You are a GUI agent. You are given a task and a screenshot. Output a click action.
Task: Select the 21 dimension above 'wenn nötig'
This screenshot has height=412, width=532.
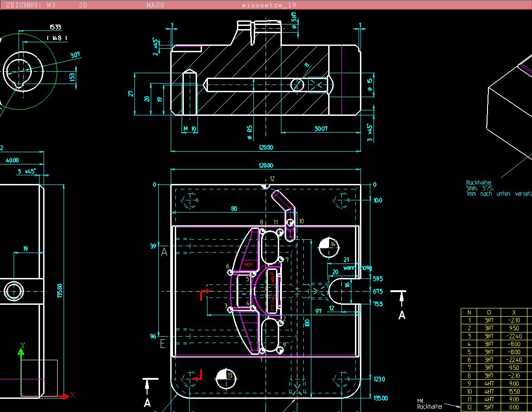tap(346, 259)
